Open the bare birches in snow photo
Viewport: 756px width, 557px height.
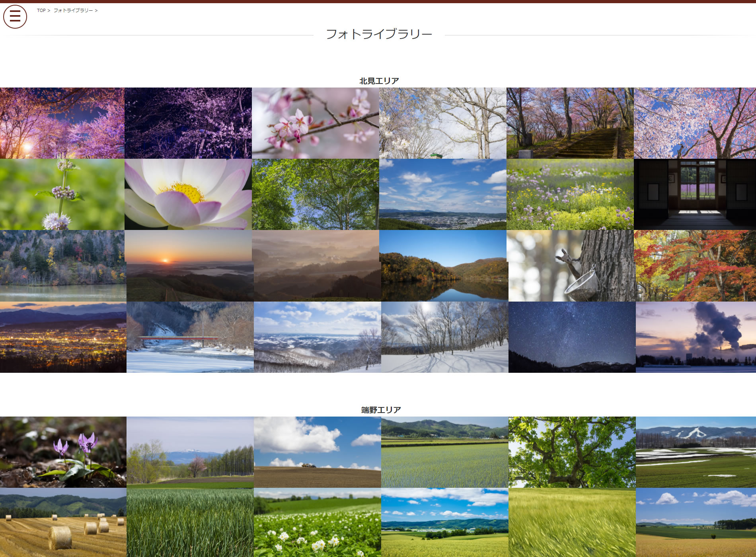[445, 337]
